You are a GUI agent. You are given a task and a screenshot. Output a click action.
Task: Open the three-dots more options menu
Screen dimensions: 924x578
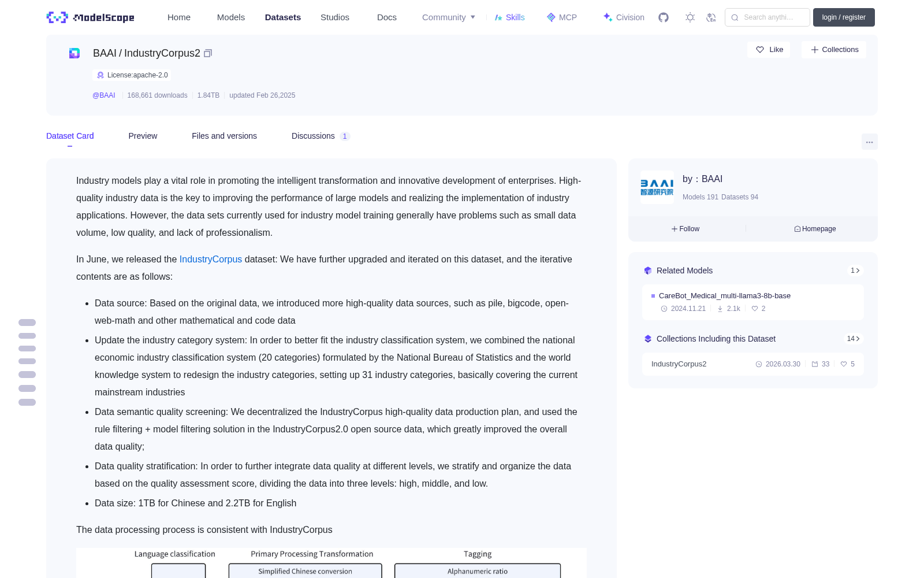point(869,142)
